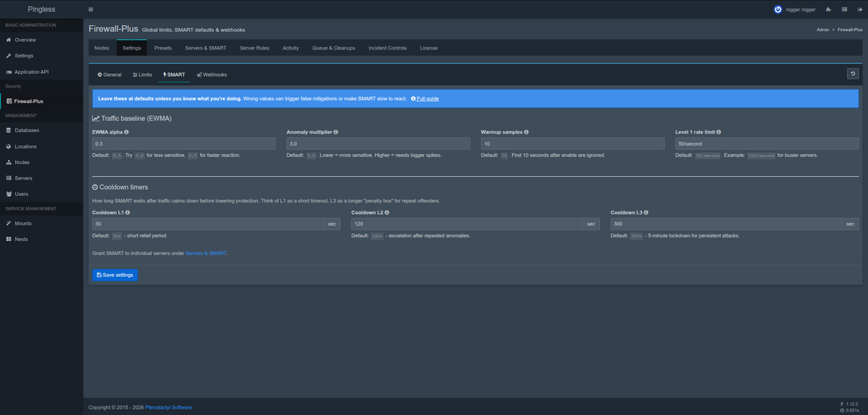Image resolution: width=868 pixels, height=415 pixels.
Task: Click the sign-out arrow icon
Action: (860, 9)
